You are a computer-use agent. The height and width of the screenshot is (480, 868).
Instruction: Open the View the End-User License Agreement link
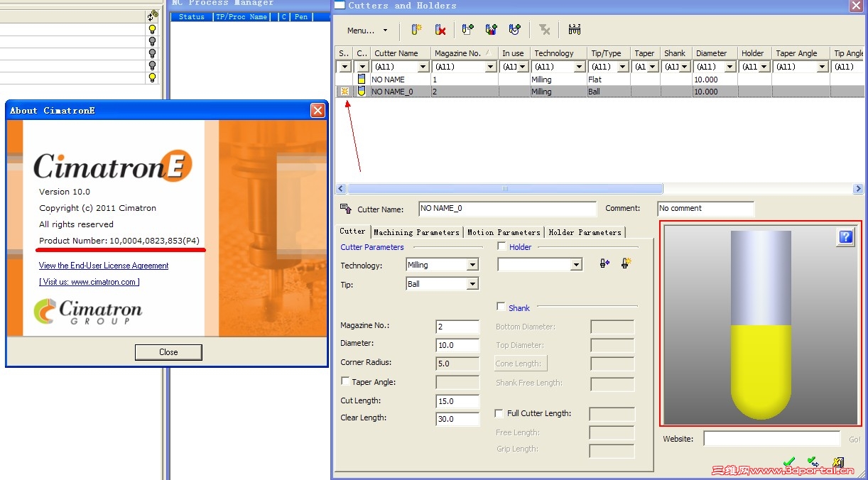point(104,266)
